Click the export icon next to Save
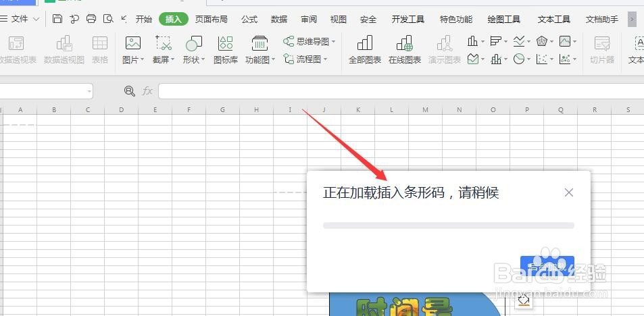This screenshot has height=316, width=644. (x=74, y=19)
